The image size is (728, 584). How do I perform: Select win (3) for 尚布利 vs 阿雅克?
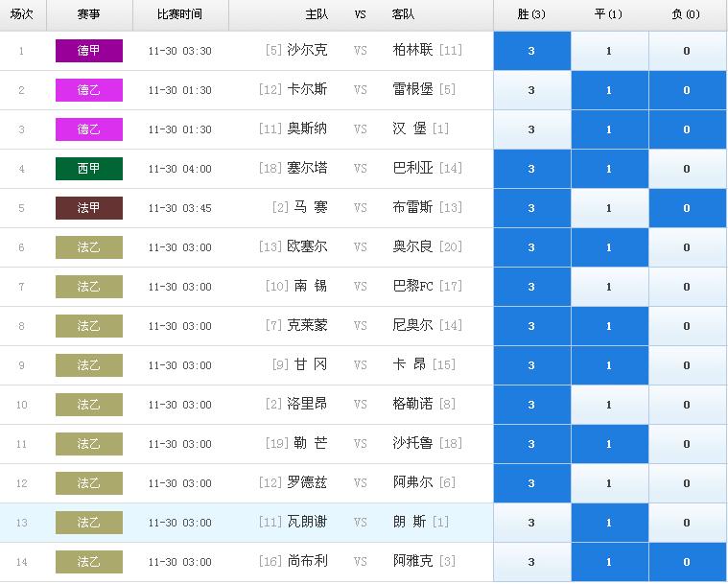point(532,562)
